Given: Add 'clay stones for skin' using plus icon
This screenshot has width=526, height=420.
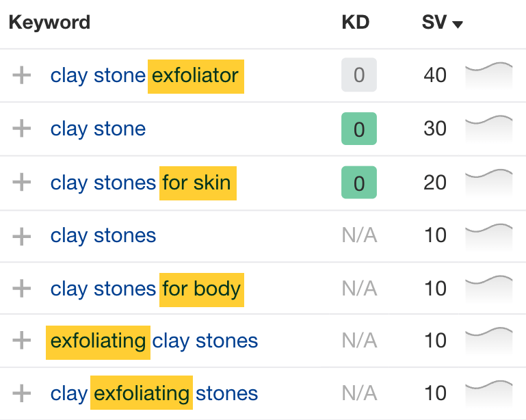Looking at the screenshot, I should [x=22, y=182].
